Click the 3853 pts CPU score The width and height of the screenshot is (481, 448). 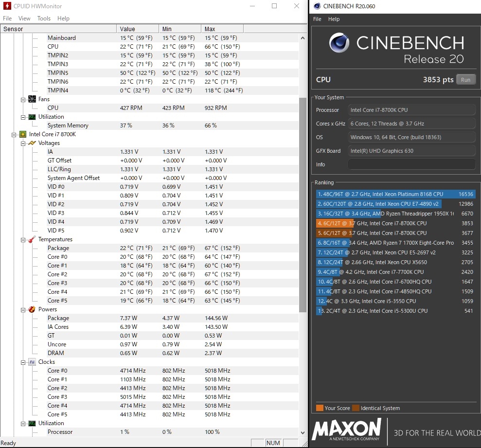point(438,80)
